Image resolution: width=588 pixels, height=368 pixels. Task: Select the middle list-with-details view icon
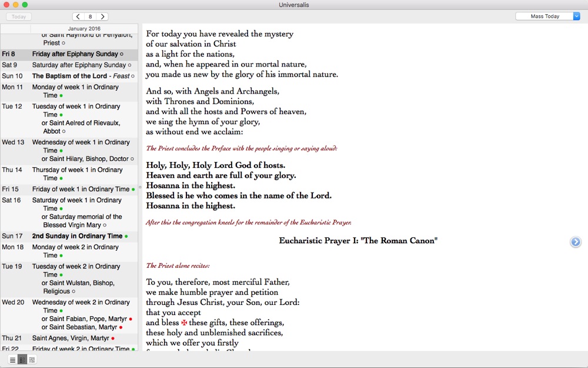click(x=22, y=360)
